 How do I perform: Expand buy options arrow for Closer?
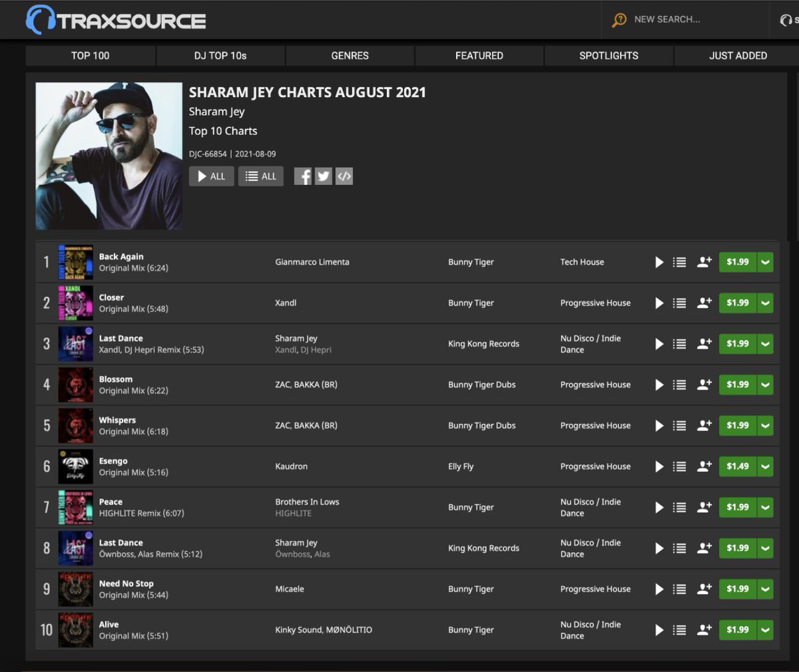(765, 303)
